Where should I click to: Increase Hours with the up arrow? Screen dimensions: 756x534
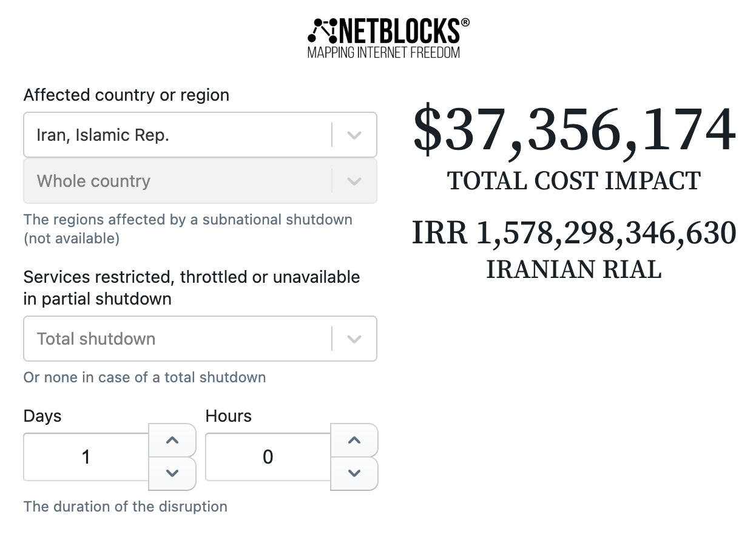pyautogui.click(x=354, y=441)
